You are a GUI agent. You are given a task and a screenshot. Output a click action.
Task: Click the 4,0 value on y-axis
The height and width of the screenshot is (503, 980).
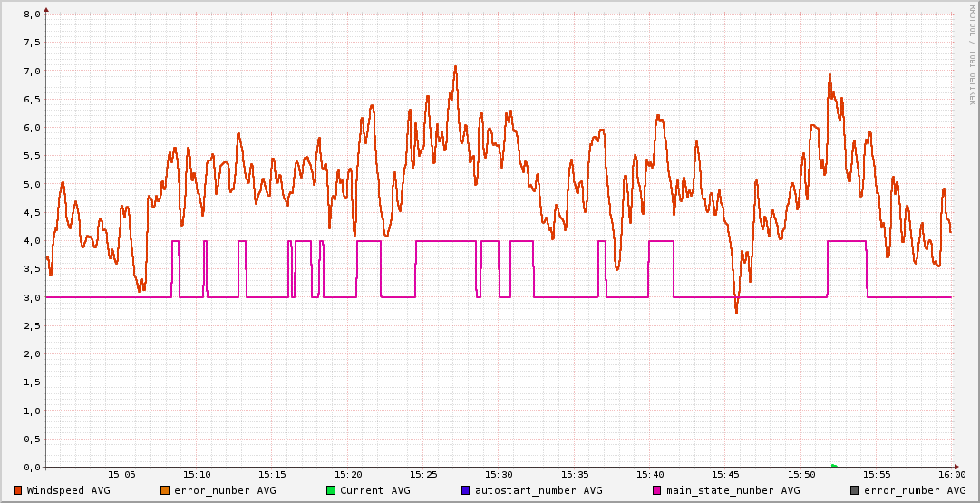point(32,241)
